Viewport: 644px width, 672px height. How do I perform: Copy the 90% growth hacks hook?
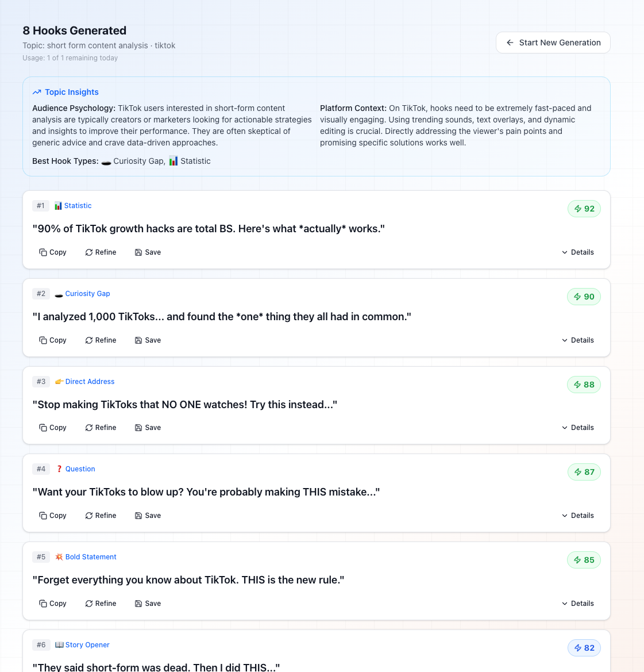(x=53, y=252)
